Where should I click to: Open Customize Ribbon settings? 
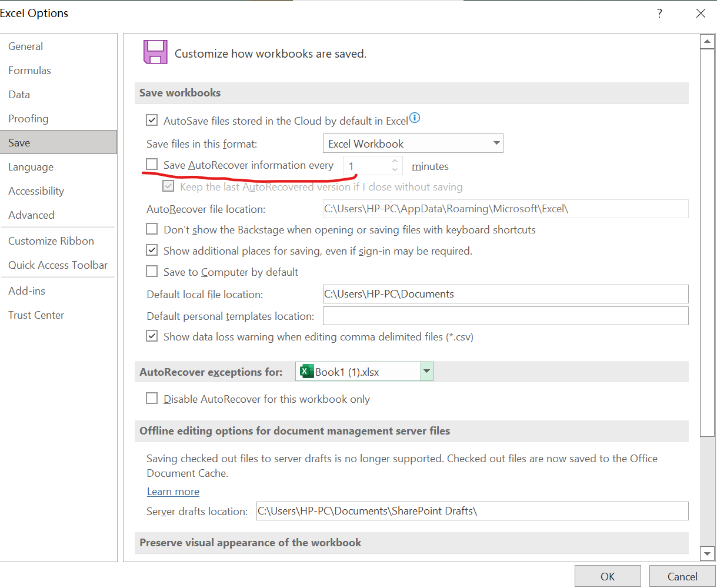[x=58, y=241]
